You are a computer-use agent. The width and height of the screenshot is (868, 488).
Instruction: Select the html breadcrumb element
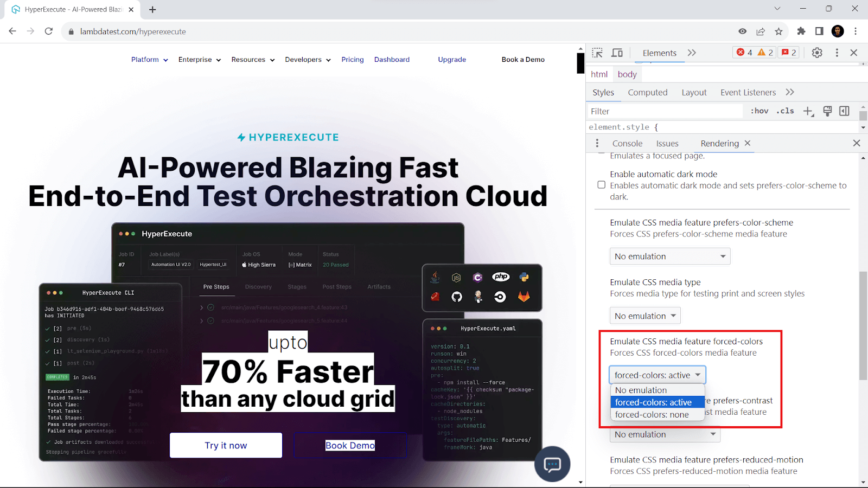(599, 74)
